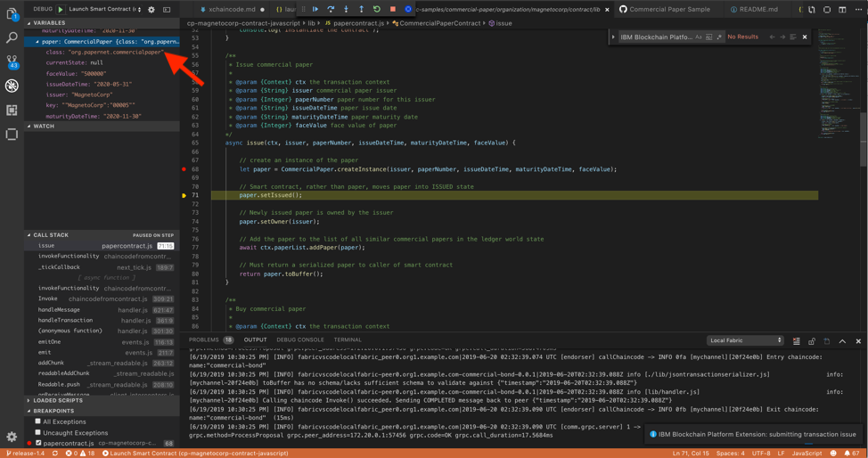This screenshot has height=458, width=868.
Task: Collapse the paper: CommercialPaper variable
Action: click(x=37, y=42)
